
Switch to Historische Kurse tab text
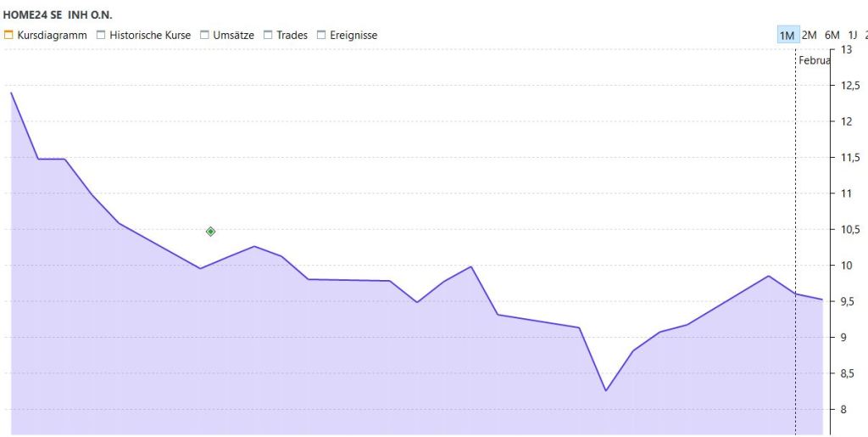[x=149, y=35]
